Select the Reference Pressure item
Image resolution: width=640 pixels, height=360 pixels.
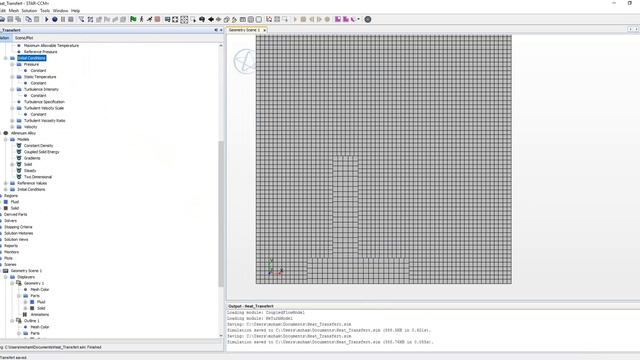click(40, 52)
